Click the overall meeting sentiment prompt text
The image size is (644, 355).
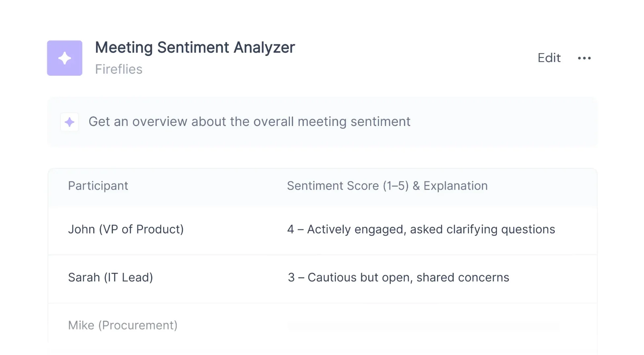[249, 122]
